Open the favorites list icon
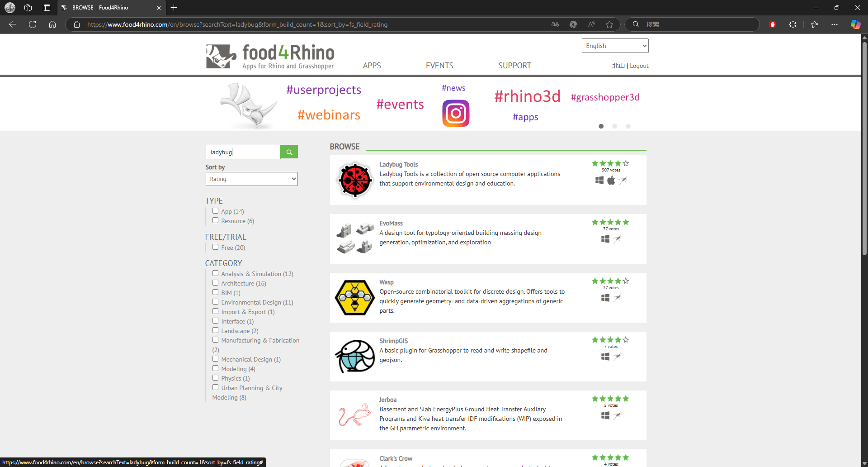 [x=815, y=24]
